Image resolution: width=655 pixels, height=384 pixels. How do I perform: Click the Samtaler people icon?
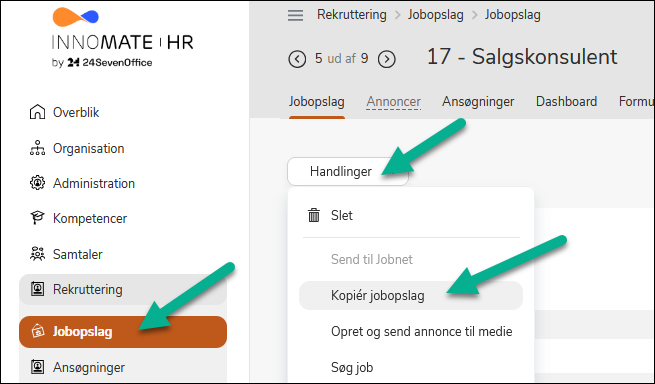click(37, 254)
